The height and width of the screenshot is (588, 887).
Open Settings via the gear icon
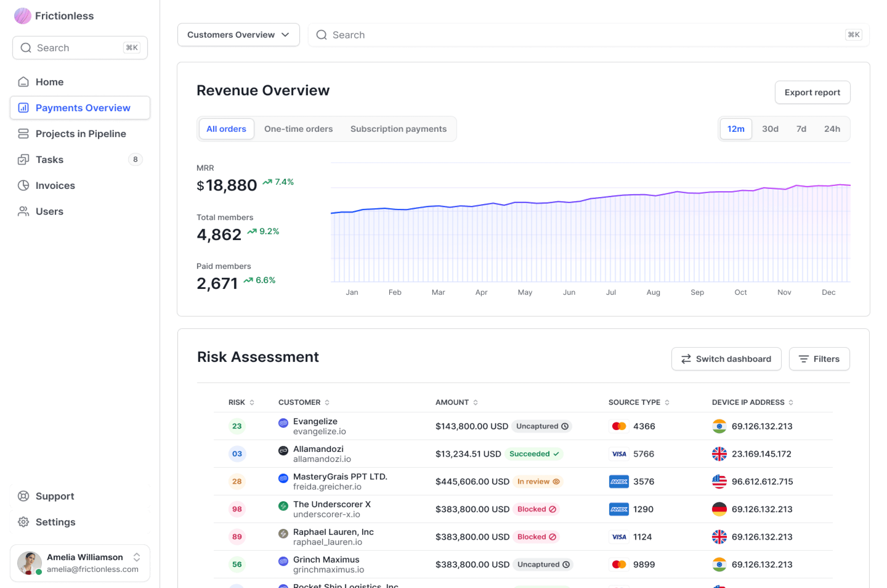pos(23,522)
